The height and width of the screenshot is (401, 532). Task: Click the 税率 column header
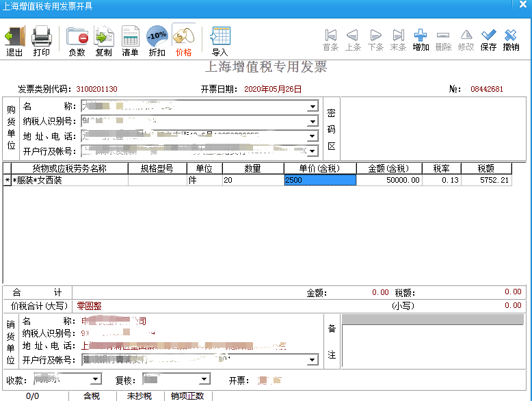point(441,168)
